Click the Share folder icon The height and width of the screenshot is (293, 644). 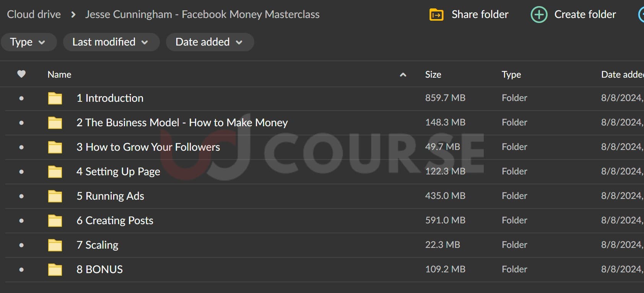coord(436,15)
